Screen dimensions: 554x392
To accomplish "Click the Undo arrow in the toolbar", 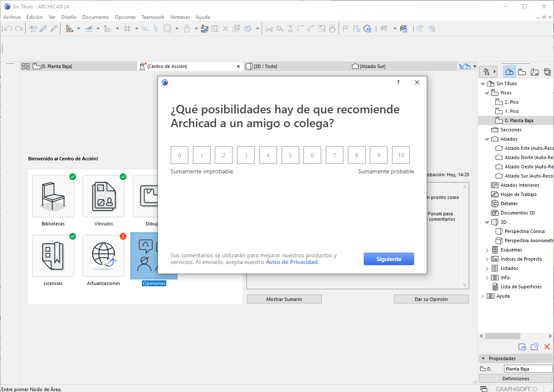I will pos(8,29).
